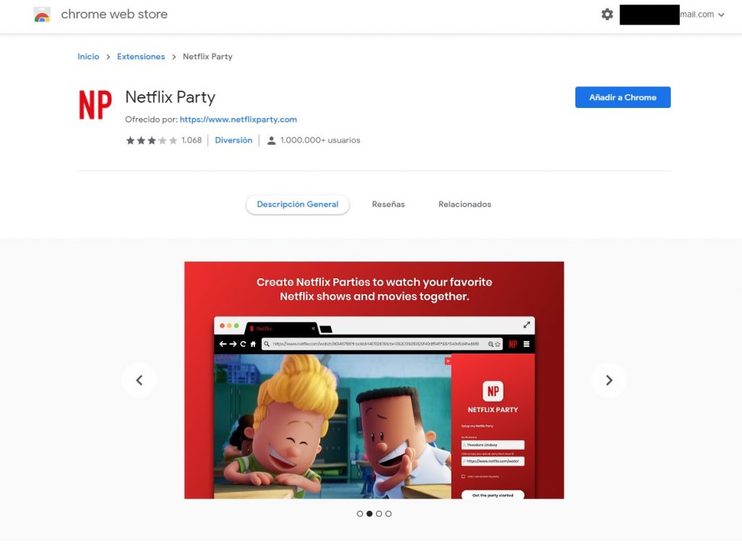The height and width of the screenshot is (560, 742).
Task: Click the red NP extension logo
Action: [95, 104]
